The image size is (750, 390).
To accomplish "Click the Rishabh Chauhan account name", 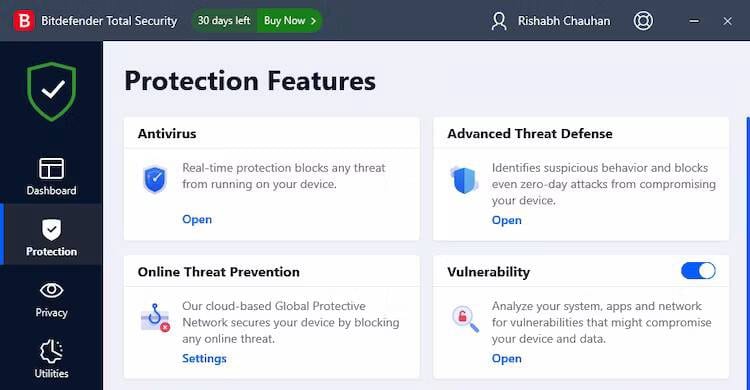I will 564,21.
